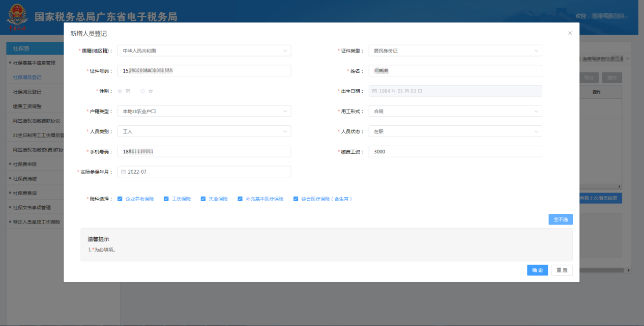Click the calendar icon in 实际参保年月 field
The width and height of the screenshot is (644, 326).
123,172
